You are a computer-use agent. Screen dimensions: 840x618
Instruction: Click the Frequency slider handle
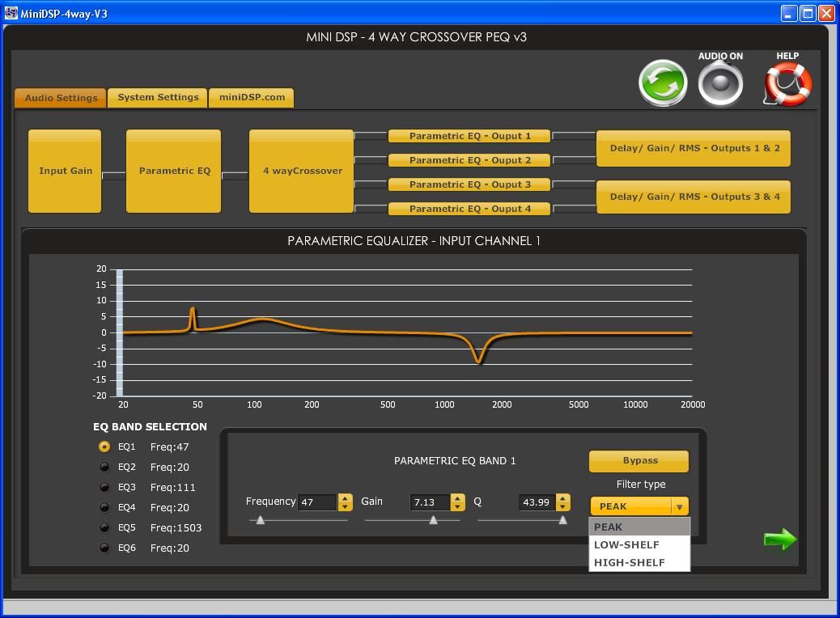point(261,520)
